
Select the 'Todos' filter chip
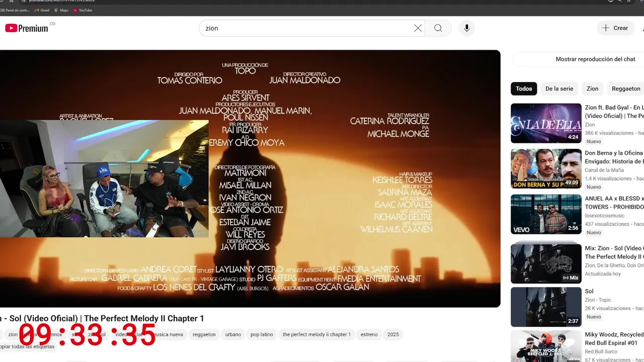[x=524, y=88]
